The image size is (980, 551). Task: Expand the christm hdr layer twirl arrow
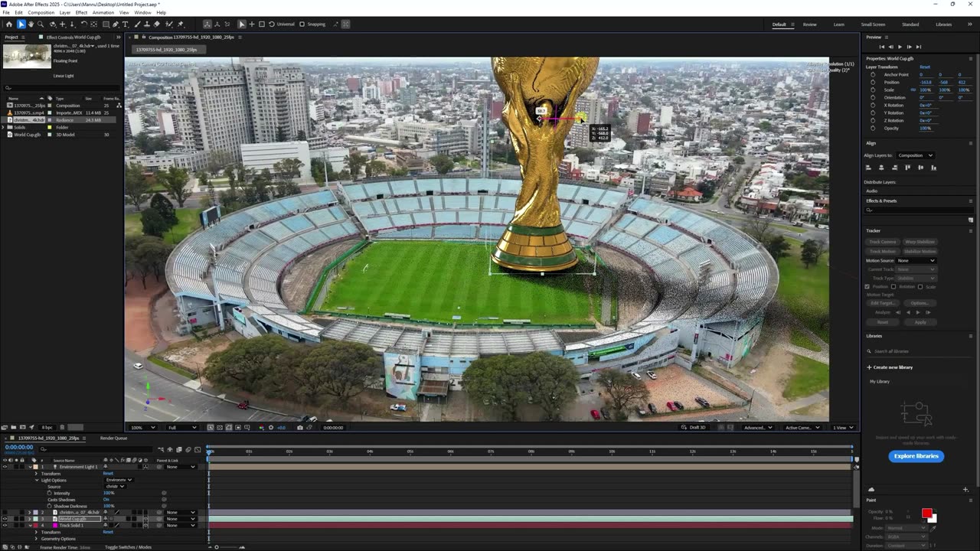coord(29,512)
